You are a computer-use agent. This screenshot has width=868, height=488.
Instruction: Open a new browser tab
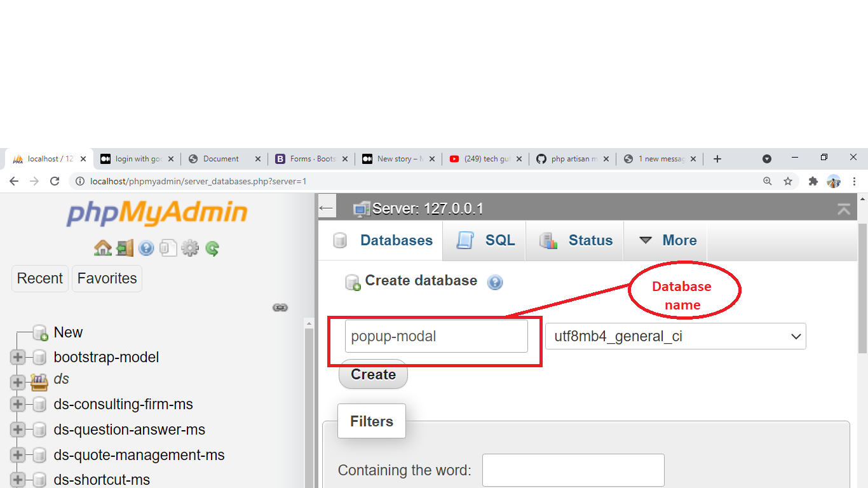[x=717, y=159]
